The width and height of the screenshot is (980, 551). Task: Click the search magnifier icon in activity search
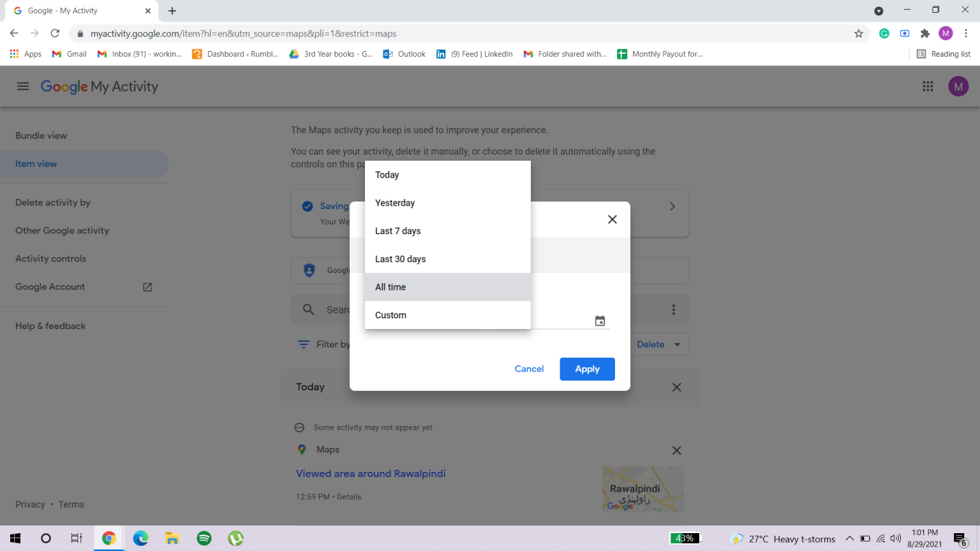click(308, 309)
